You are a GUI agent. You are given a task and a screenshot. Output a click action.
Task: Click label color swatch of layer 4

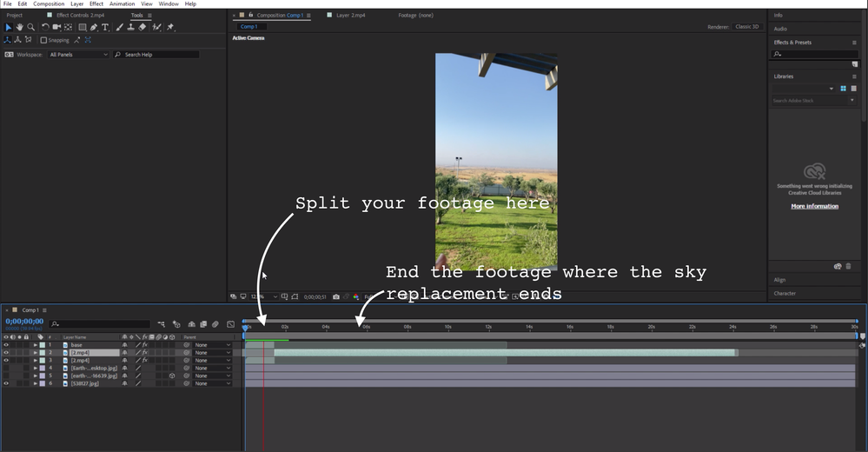click(x=42, y=369)
